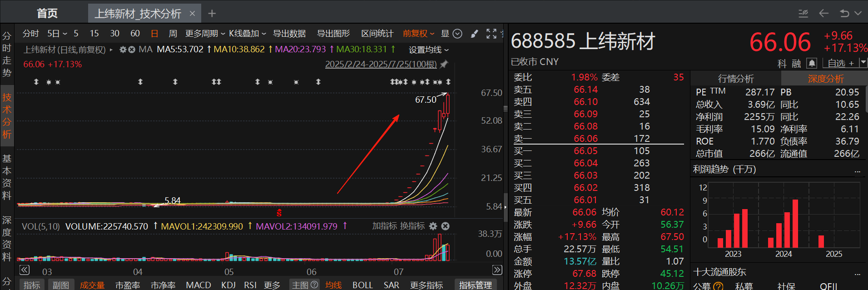Enter fullscreen chart view
The width and height of the screenshot is (868, 290).
491,34
